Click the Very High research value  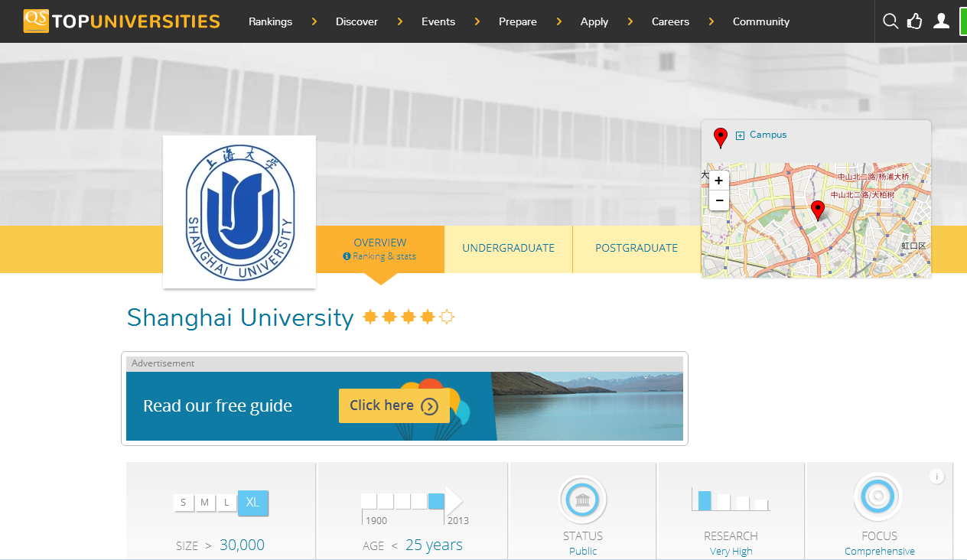731,552
